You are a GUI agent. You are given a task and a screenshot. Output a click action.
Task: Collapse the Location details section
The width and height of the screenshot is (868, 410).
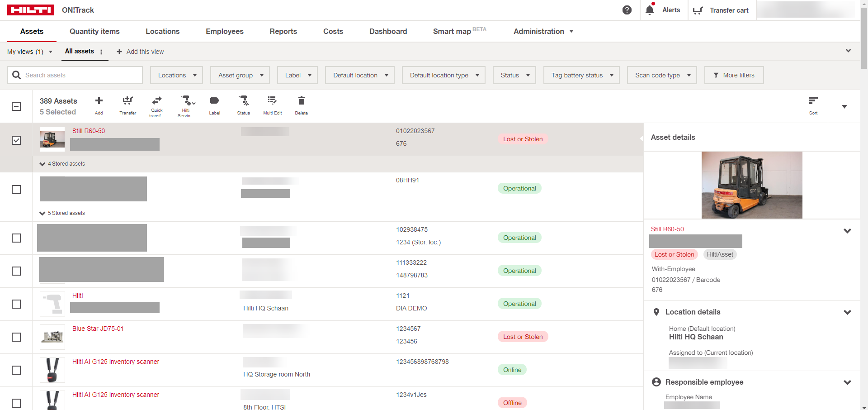(x=847, y=312)
